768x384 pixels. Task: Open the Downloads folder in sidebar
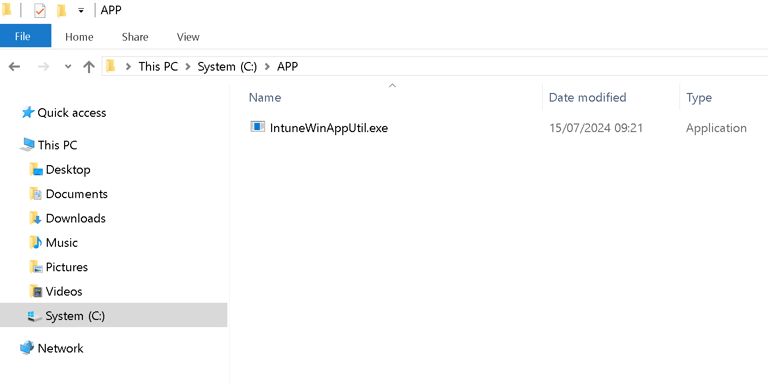pyautogui.click(x=75, y=218)
